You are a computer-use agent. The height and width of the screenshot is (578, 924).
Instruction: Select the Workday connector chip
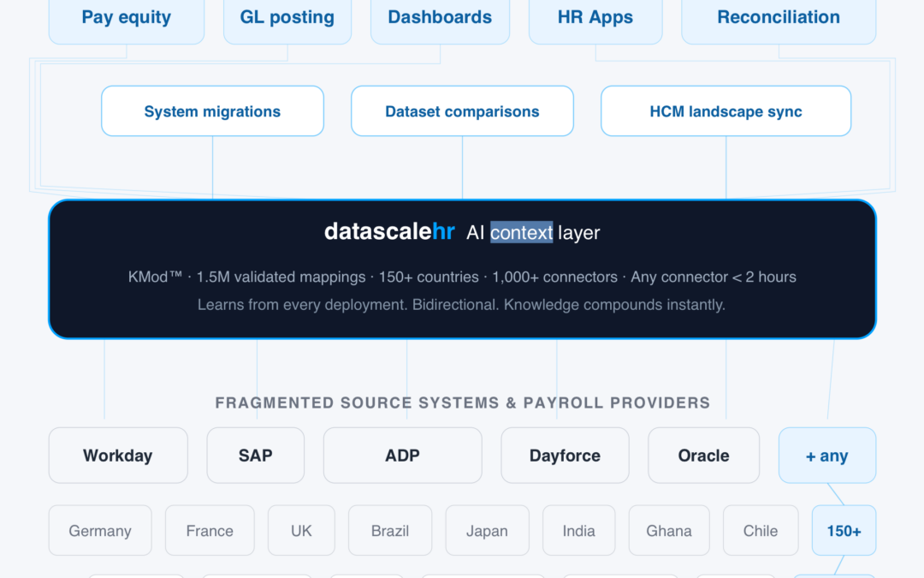click(118, 455)
